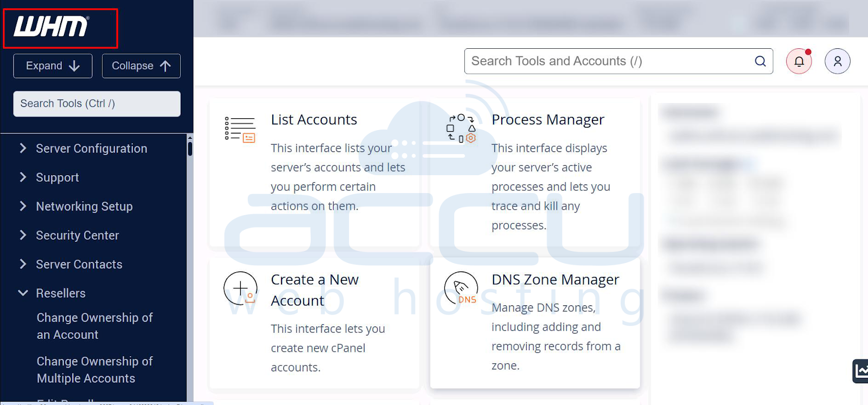Expand the Server Contacts chevron
Image resolution: width=868 pixels, height=405 pixels.
pos(23,264)
